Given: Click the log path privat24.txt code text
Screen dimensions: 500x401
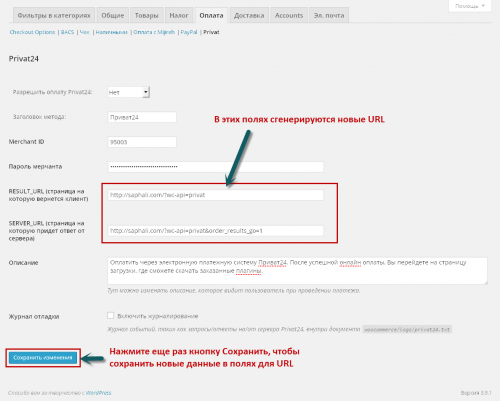Looking at the screenshot, I should (x=407, y=329).
